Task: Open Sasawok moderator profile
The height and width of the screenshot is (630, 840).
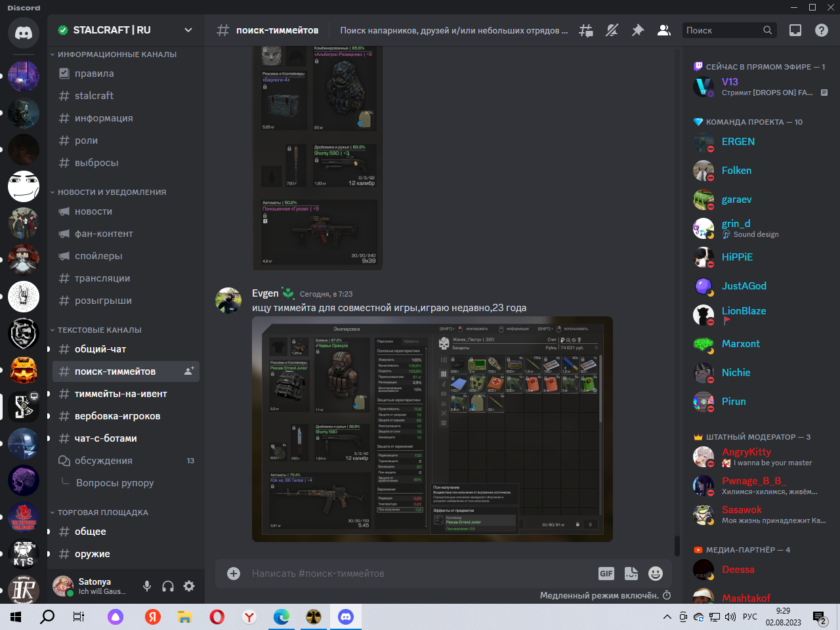Action: pyautogui.click(x=761, y=514)
